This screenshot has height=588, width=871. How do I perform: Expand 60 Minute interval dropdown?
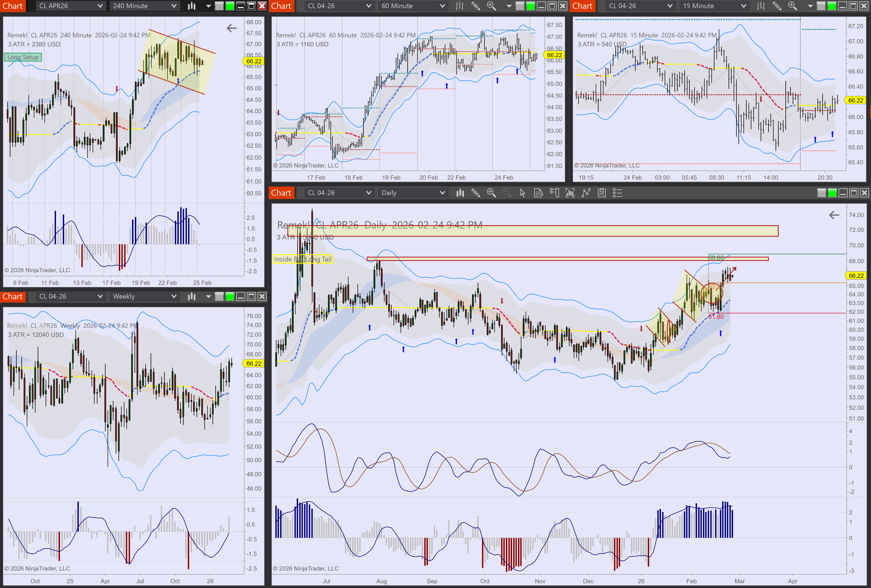pyautogui.click(x=442, y=6)
